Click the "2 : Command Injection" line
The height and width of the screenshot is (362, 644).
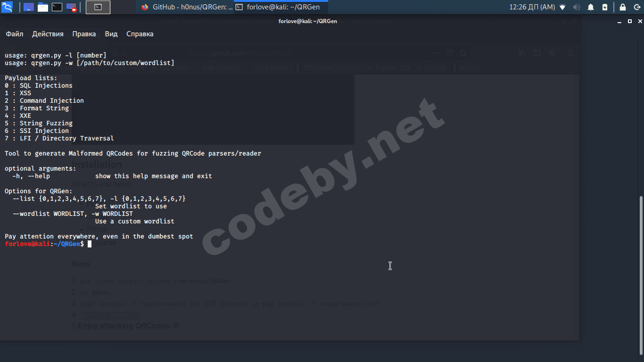tap(44, 101)
